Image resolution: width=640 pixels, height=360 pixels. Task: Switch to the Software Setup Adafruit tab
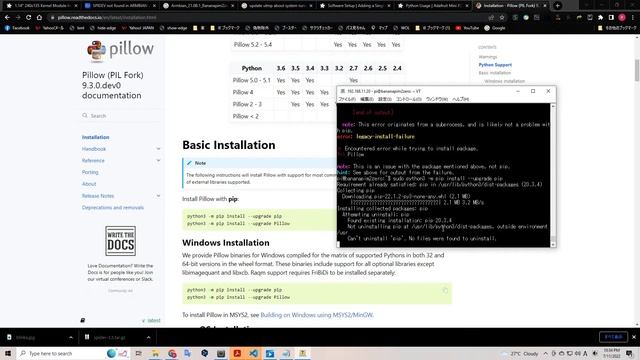tap(355, 6)
